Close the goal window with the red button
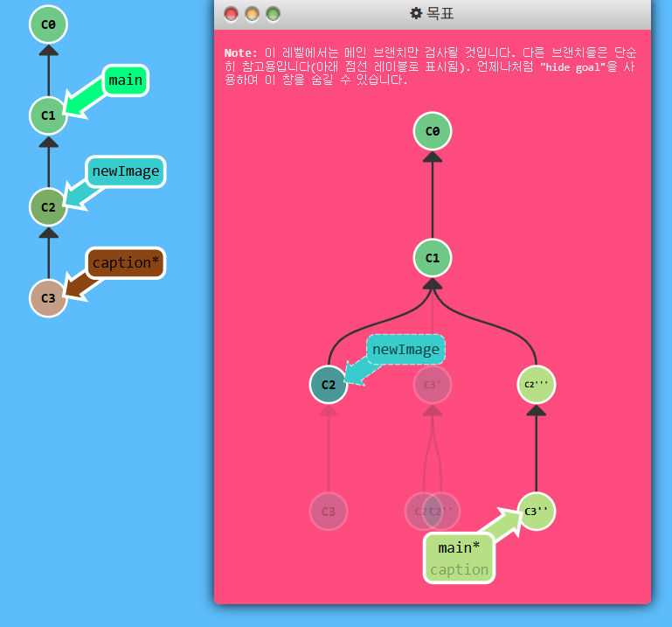 click(231, 14)
